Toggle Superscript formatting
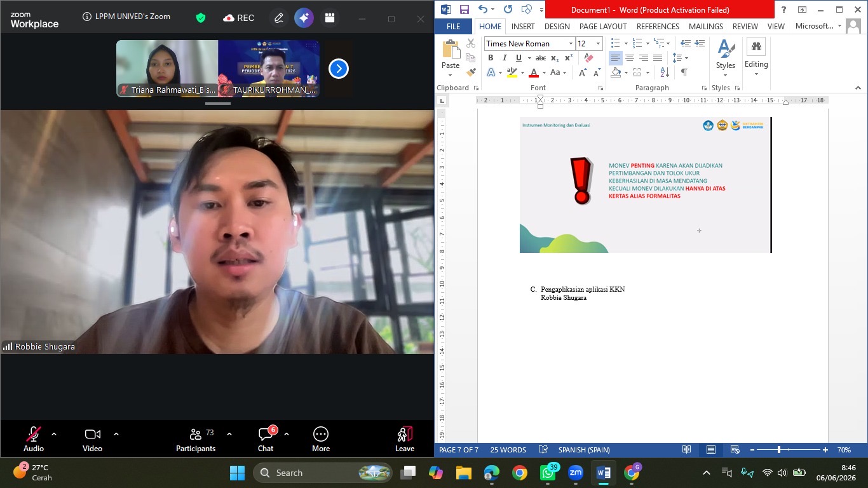Viewport: 868px width, 488px height. pos(569,58)
